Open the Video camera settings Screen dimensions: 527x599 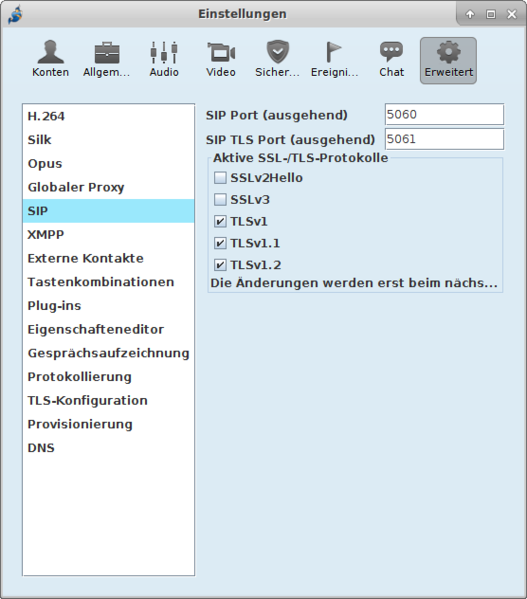point(221,60)
